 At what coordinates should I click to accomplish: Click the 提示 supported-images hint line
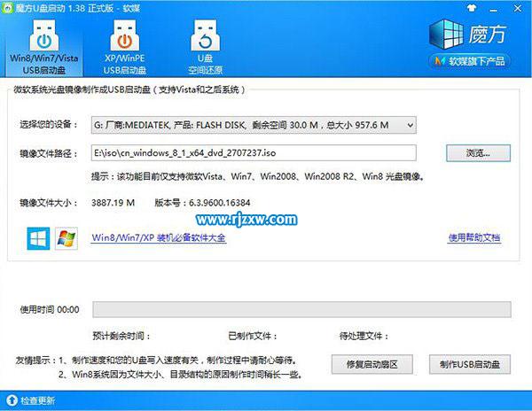[x=258, y=176]
